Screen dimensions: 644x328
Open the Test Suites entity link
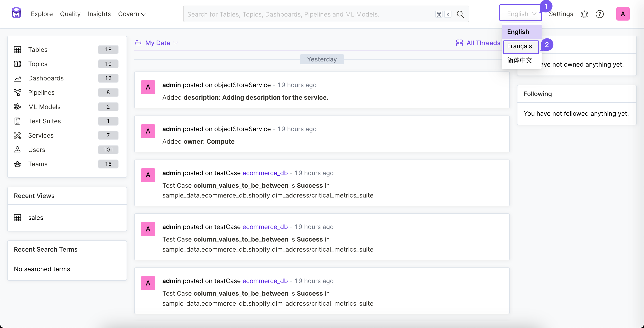tap(44, 121)
